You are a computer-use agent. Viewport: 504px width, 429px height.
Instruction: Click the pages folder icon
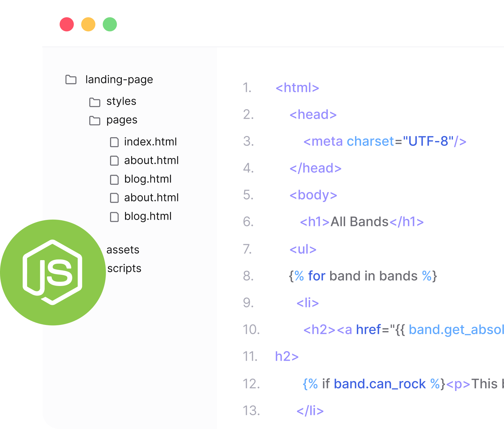[x=95, y=121]
